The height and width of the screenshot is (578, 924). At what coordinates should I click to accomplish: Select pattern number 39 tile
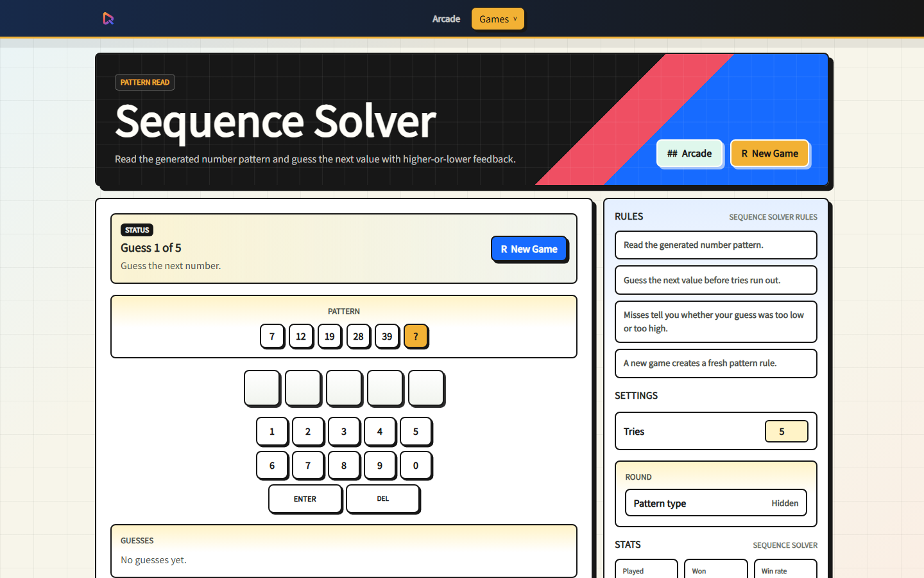[388, 337]
